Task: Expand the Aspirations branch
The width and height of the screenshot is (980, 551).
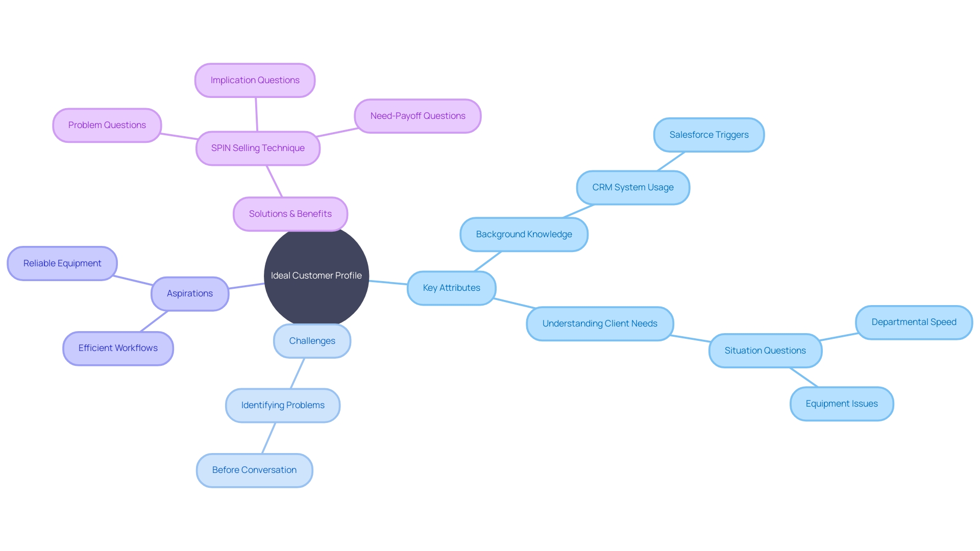Action: click(x=190, y=292)
